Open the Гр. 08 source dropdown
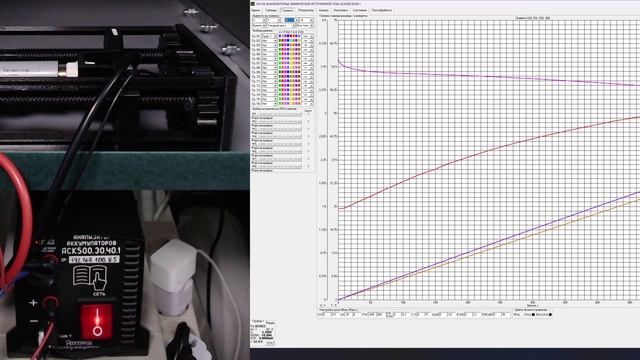Viewport: 640px width, 360px height. 269,67
